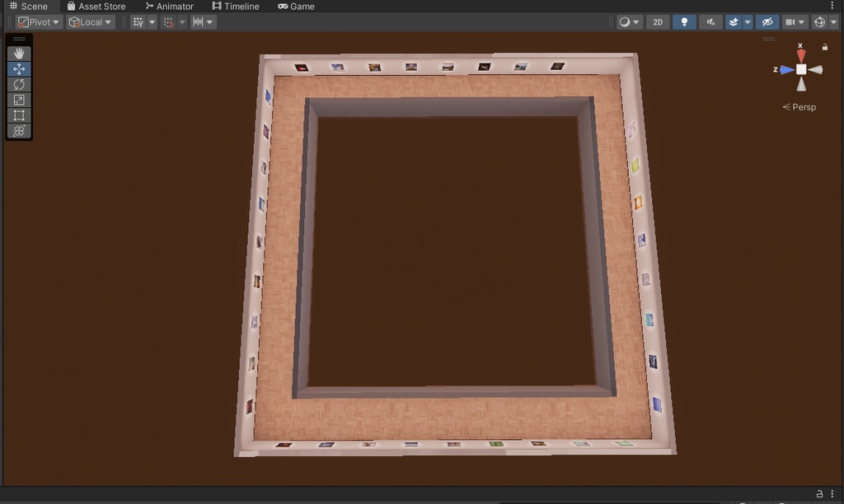Switch Persp projection label to orthographic
Viewport: 844px width, 504px height.
click(799, 107)
